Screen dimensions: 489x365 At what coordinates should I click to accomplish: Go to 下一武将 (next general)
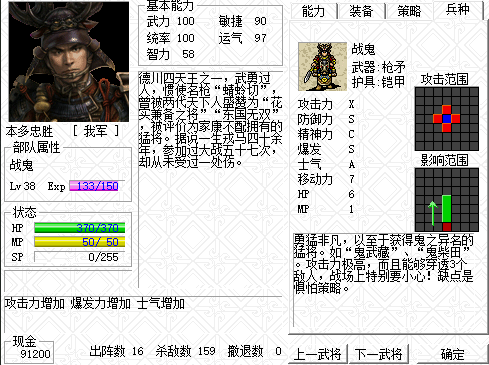pos(378,354)
